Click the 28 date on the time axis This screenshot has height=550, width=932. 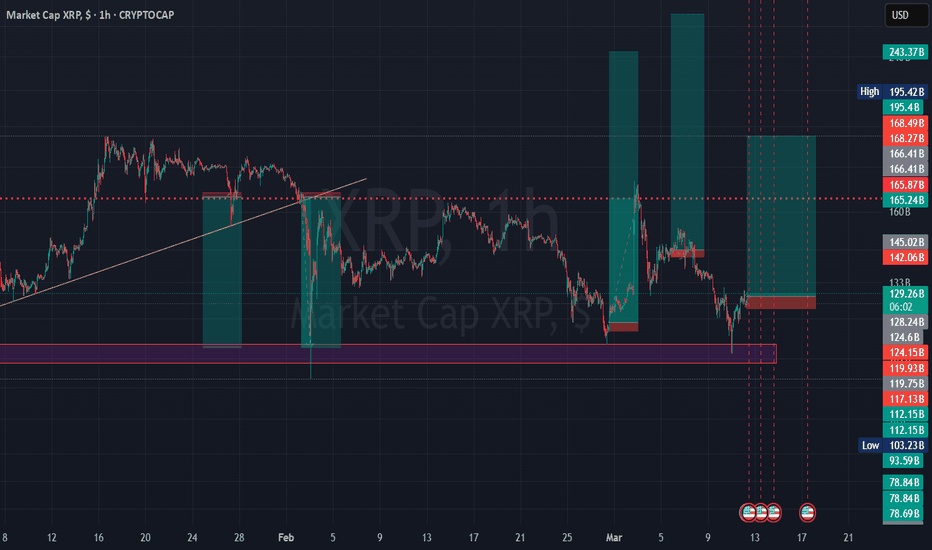tap(239, 538)
